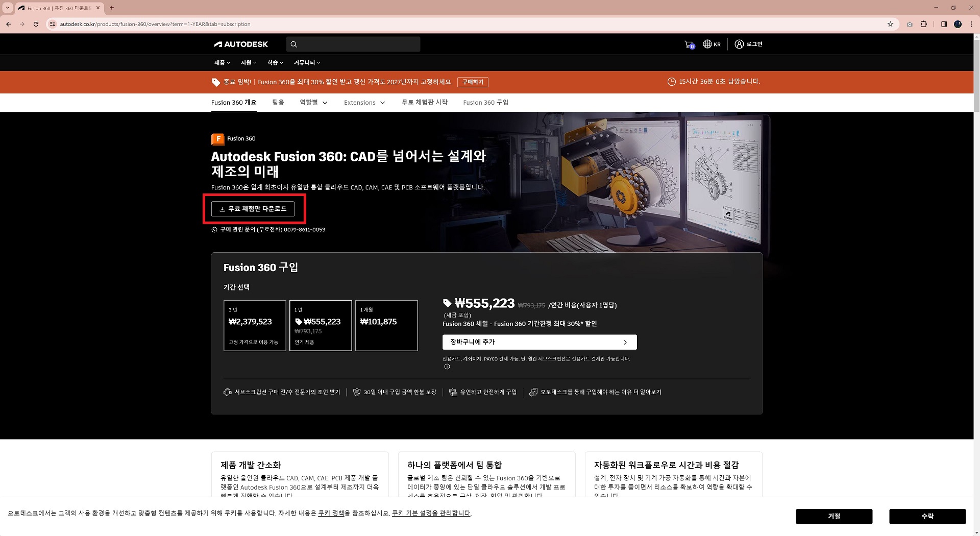Open the Fusion 360 구입 tab
The image size is (980, 536).
486,103
